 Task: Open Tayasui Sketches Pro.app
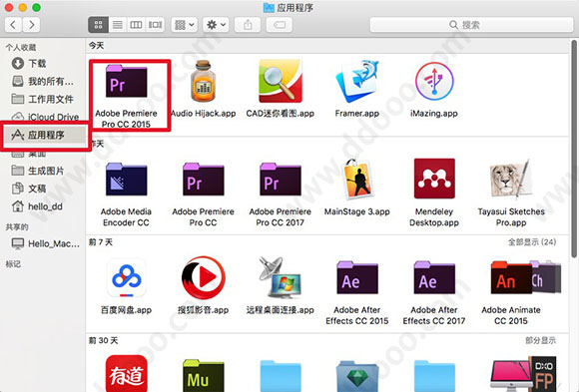511,179
